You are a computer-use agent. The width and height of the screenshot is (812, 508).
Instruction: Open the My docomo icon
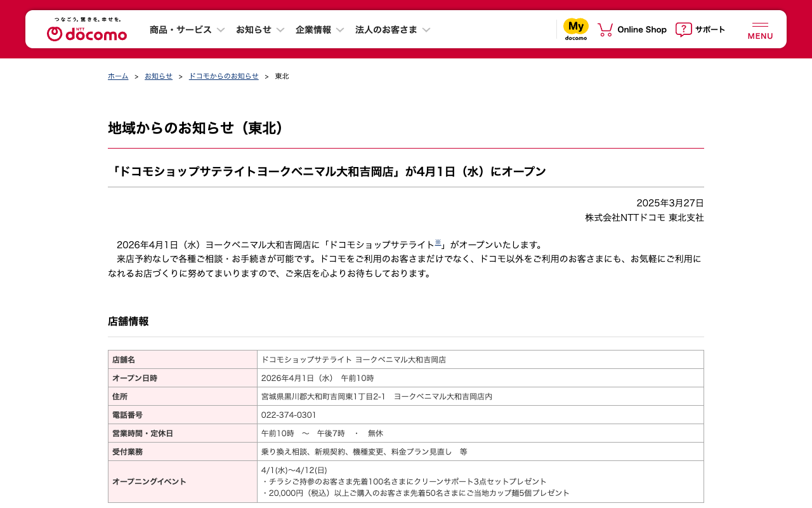click(576, 29)
